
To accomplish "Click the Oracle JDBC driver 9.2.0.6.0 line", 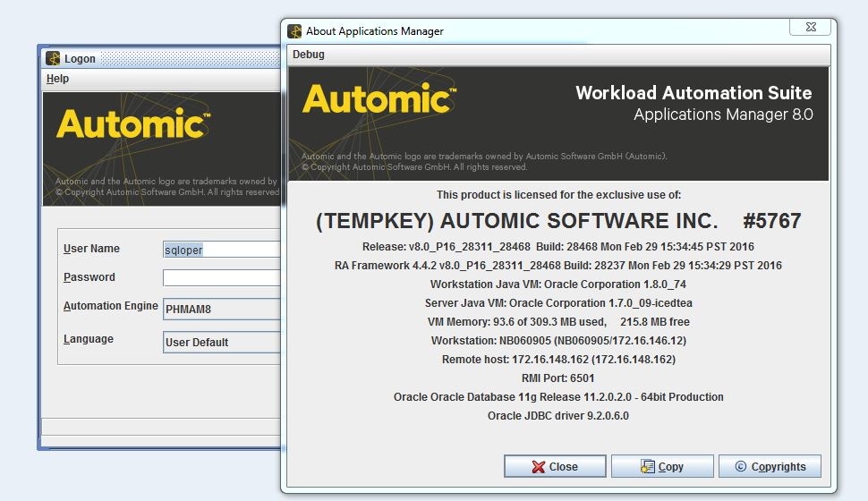I will [558, 416].
